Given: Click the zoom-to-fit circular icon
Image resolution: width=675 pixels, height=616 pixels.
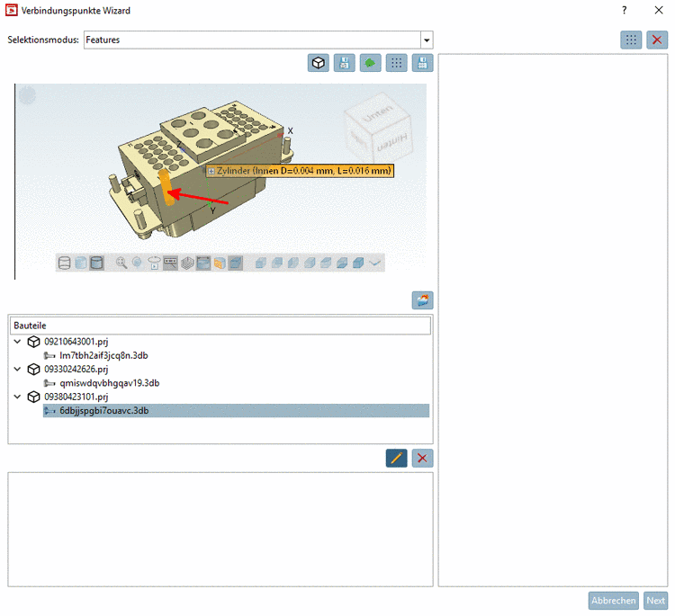Looking at the screenshot, I should (138, 263).
